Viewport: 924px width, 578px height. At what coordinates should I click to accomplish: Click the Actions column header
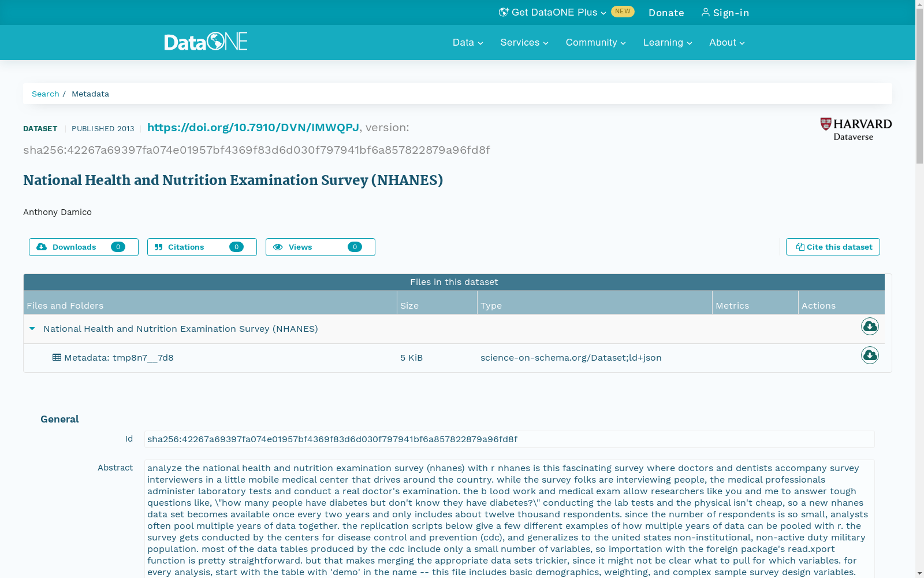point(841,302)
